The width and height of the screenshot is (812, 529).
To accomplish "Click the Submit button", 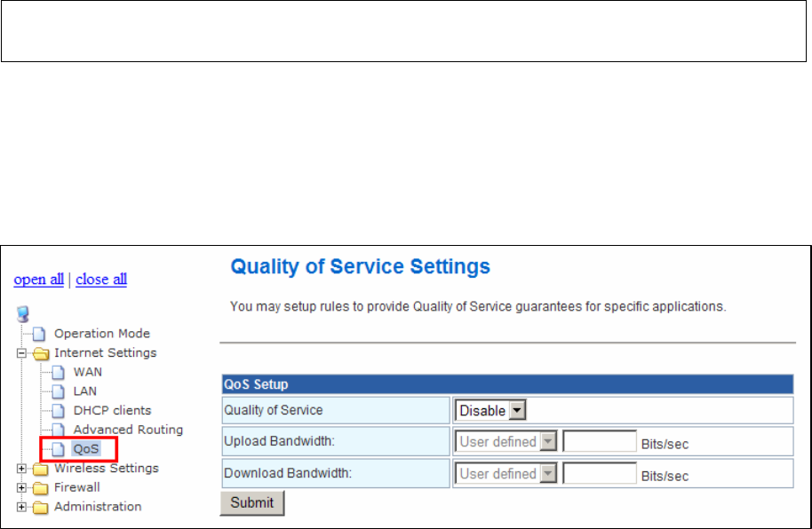I will point(252,502).
